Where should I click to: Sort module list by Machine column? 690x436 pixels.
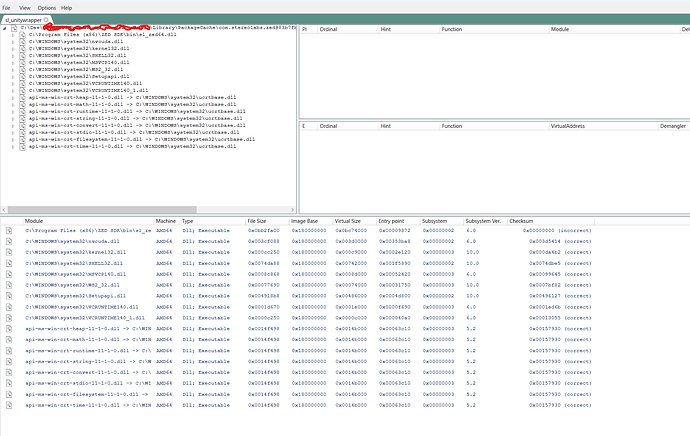point(166,221)
